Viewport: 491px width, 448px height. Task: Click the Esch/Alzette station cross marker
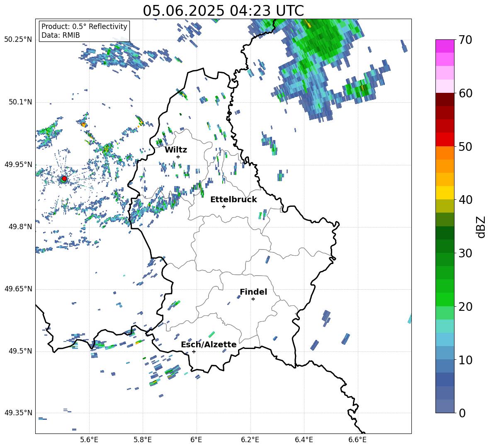pos(194,351)
